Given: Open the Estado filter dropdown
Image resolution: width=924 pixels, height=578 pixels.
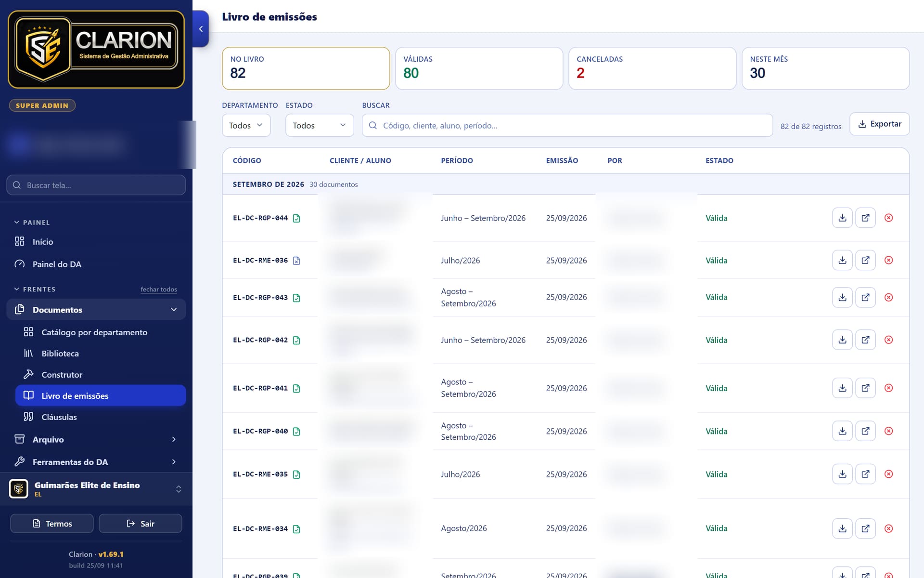Looking at the screenshot, I should pyautogui.click(x=320, y=125).
